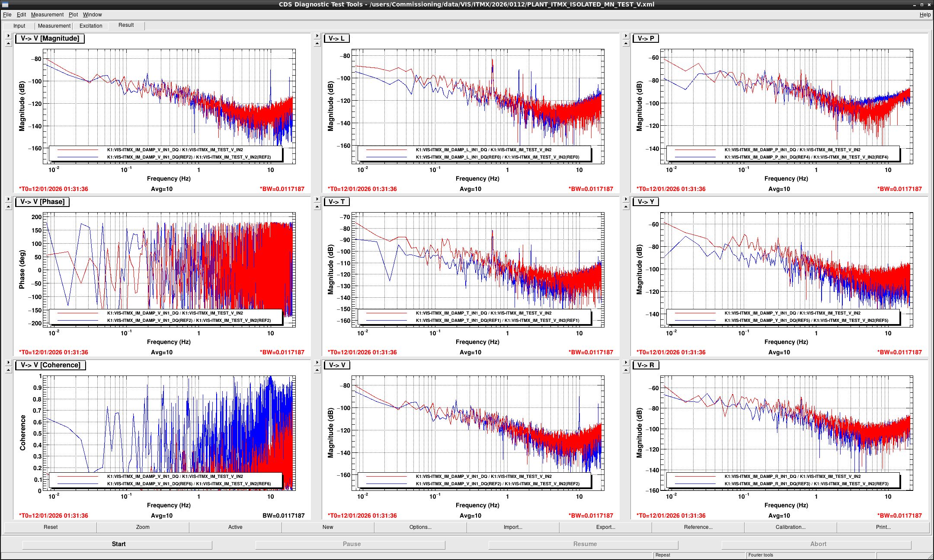Screen dimensions: 934x560
Task: Click up-arrow button beside V-> R plot
Action: [x=626, y=370]
